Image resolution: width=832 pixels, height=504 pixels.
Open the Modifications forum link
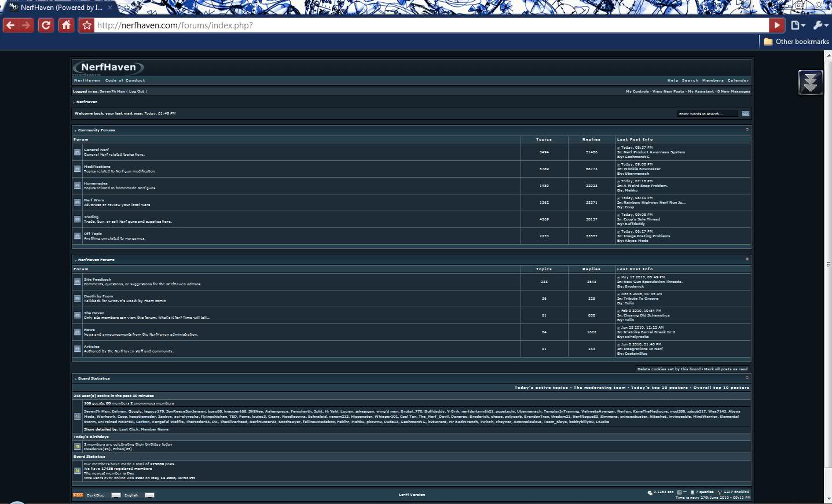tap(97, 167)
